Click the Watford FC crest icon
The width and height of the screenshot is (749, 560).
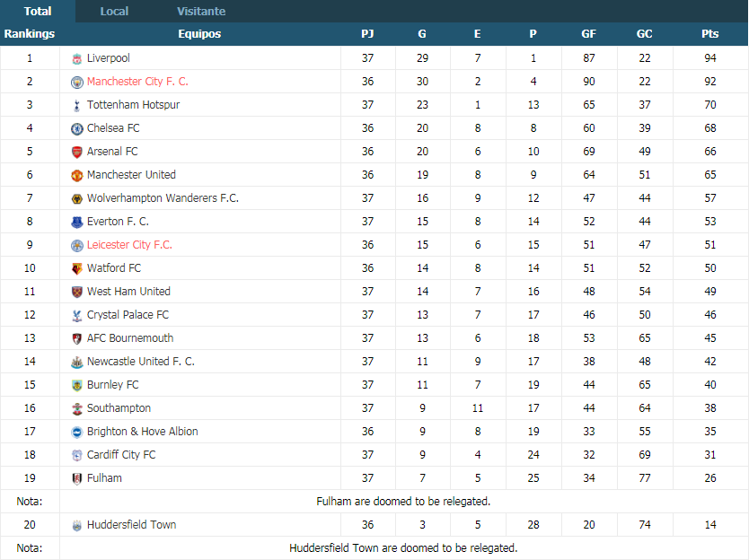pos(76,268)
